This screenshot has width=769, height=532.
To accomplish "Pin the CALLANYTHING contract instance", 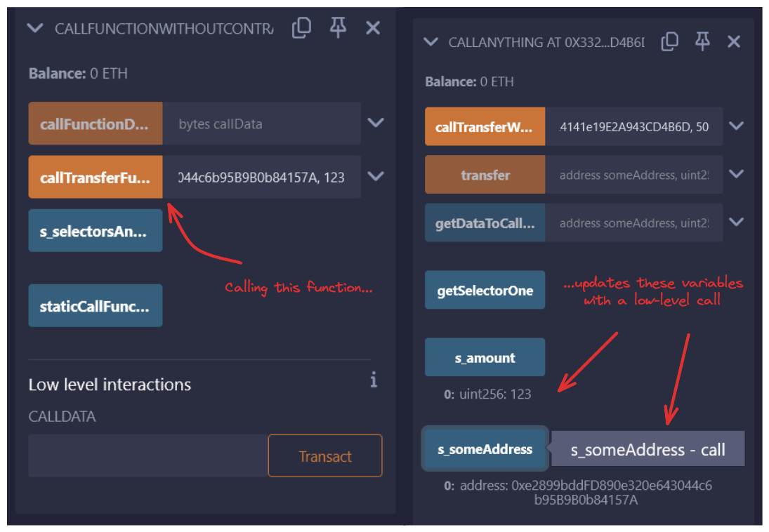I will pos(702,42).
